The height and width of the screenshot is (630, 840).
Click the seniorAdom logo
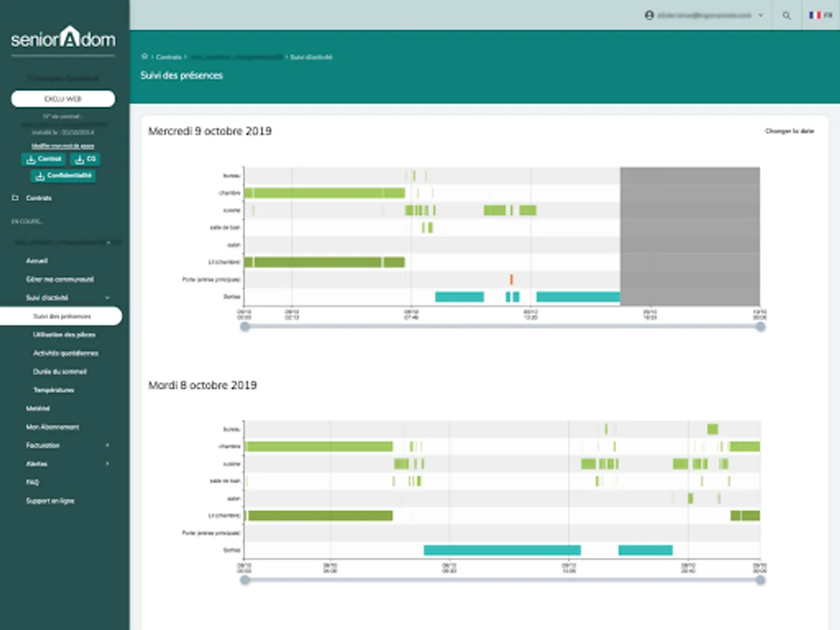click(63, 38)
